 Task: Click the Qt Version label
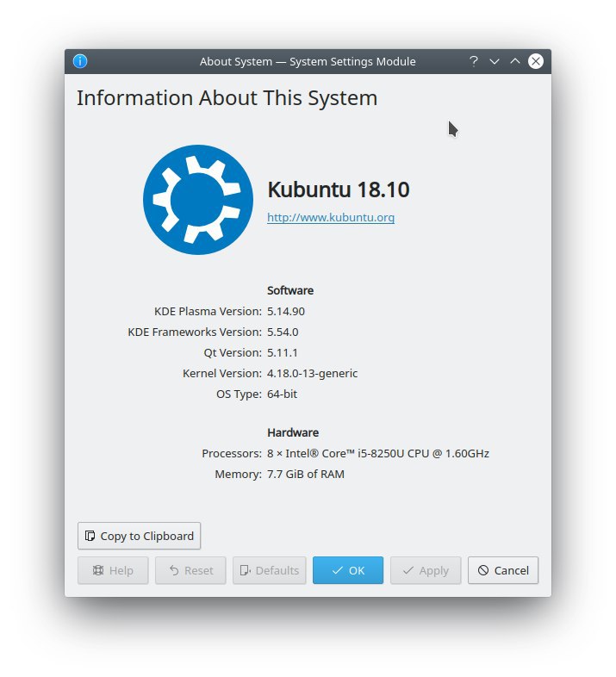[x=233, y=353]
